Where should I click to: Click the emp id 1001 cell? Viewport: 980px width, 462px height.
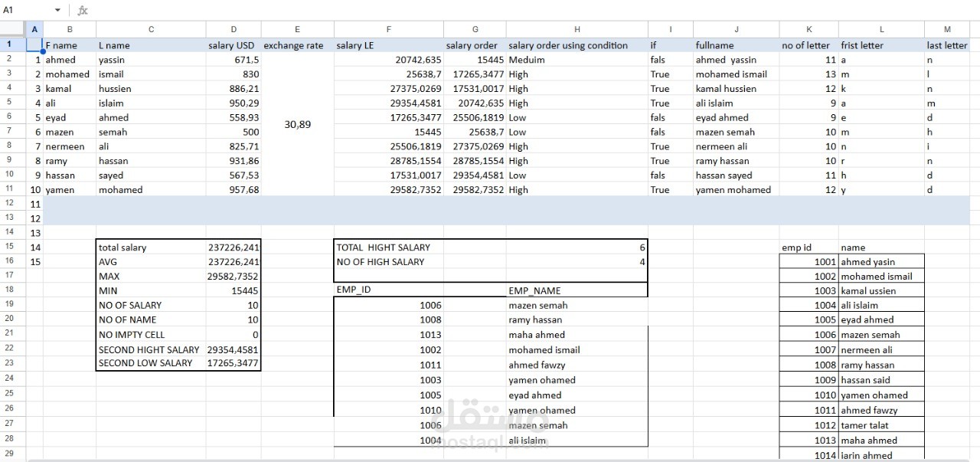tap(809, 261)
